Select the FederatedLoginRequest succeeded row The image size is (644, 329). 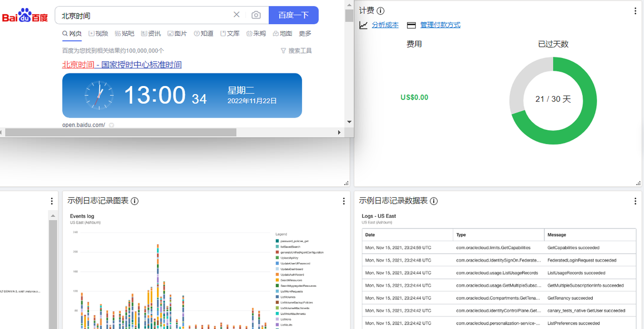[499, 260]
